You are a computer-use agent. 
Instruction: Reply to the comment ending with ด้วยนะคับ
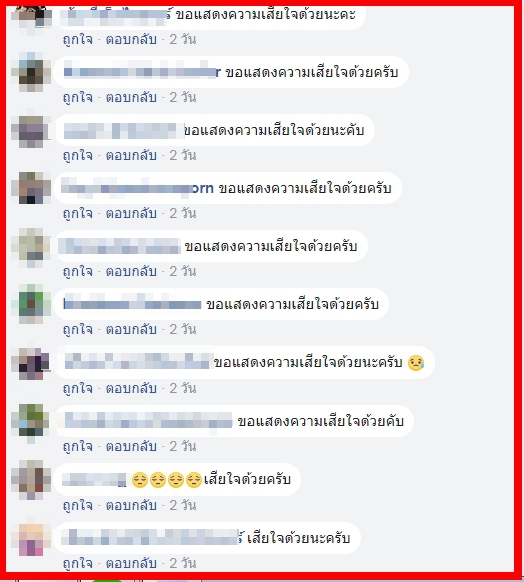click(x=131, y=156)
